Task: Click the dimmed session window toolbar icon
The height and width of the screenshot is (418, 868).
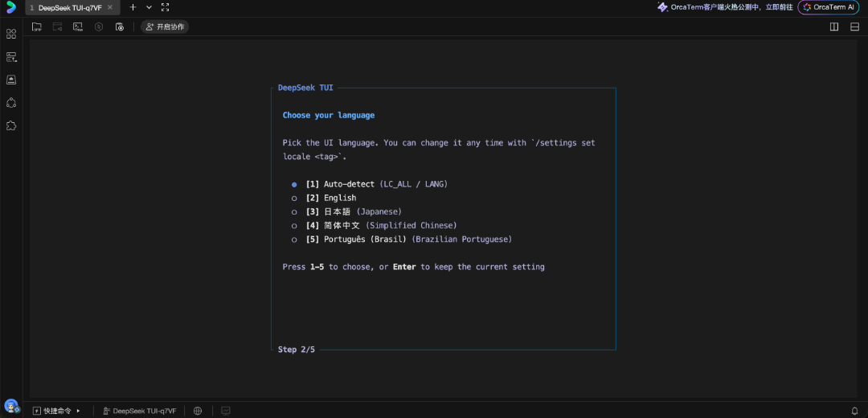Action: pyautogui.click(x=57, y=27)
